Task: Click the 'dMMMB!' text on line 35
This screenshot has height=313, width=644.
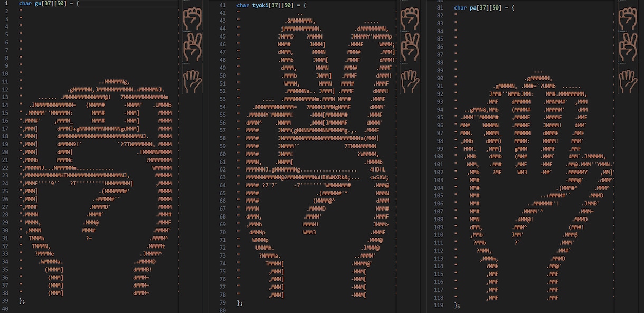Action: click(143, 269)
